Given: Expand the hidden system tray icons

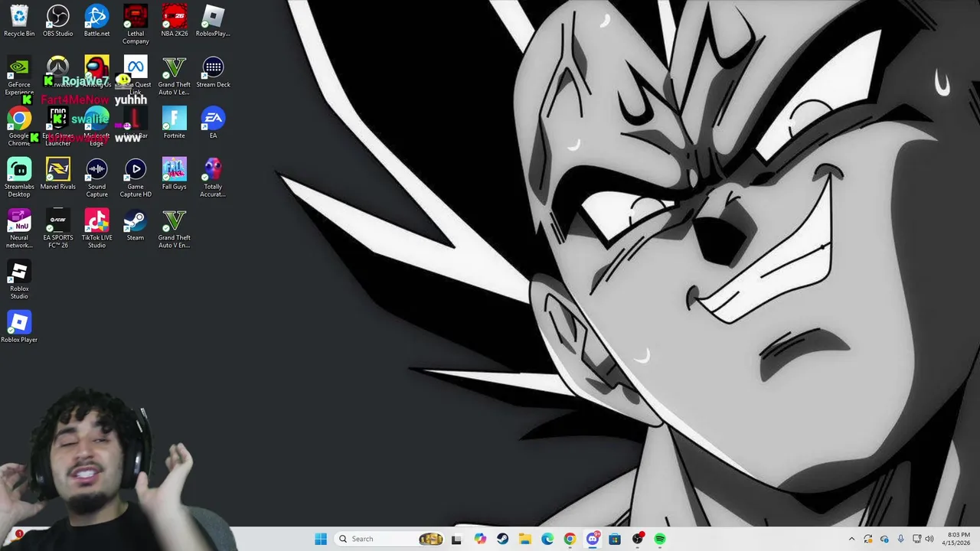Looking at the screenshot, I should (851, 539).
